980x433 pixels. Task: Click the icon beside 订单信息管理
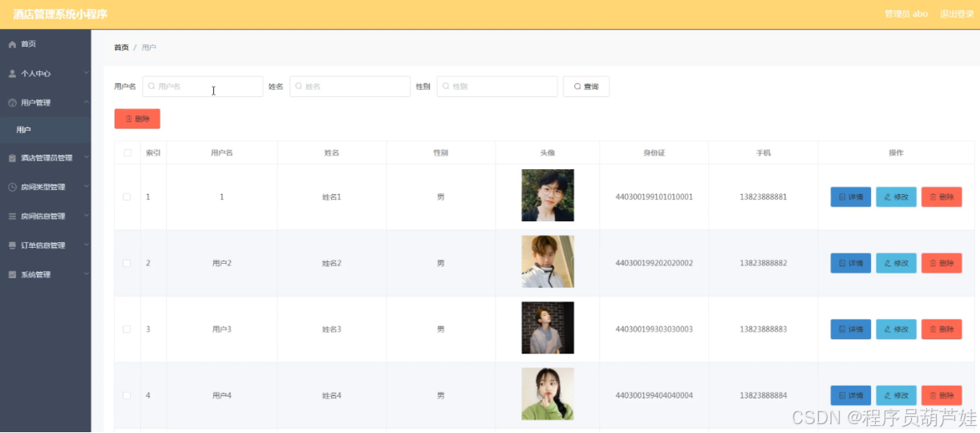point(12,245)
